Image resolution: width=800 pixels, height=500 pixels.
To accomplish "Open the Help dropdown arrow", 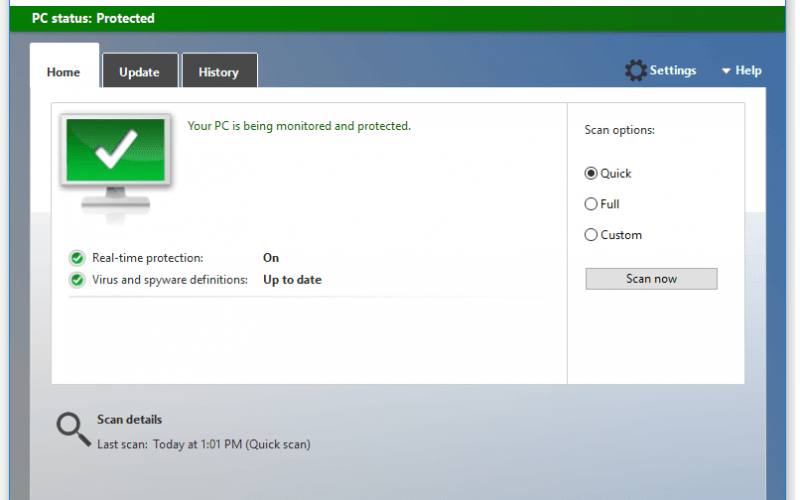I will click(x=726, y=71).
